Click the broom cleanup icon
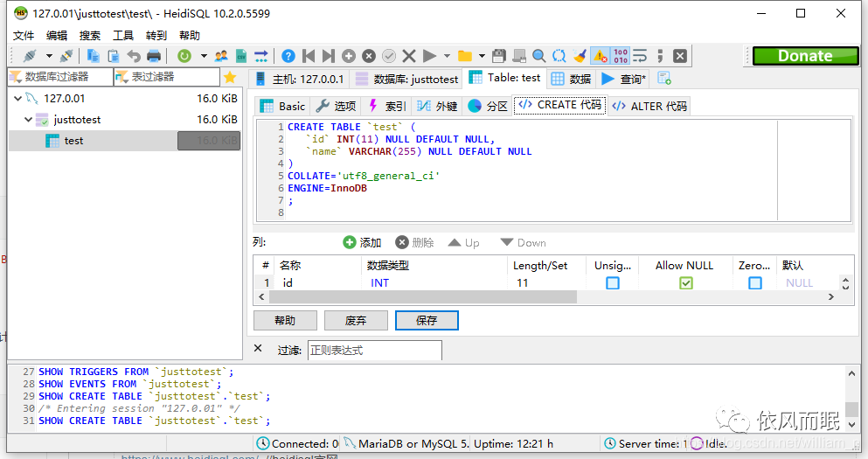 pyautogui.click(x=580, y=56)
